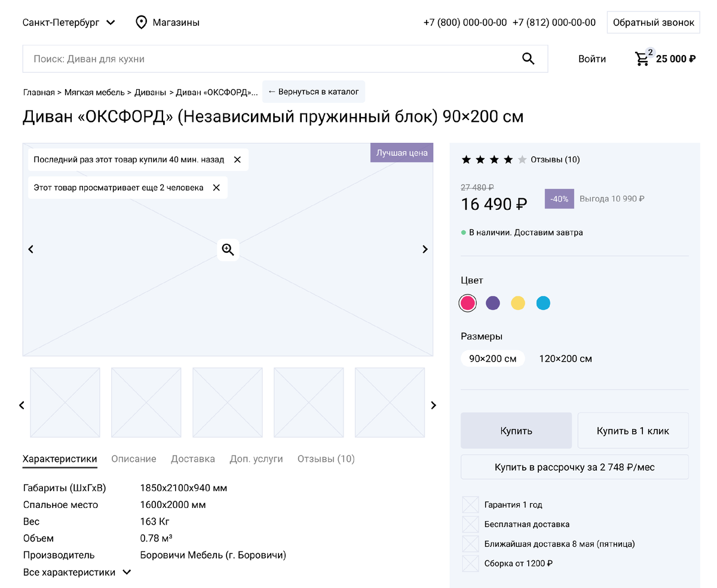Select the 90×200 см size option
Image resolution: width=717 pixels, height=588 pixels.
click(x=493, y=359)
